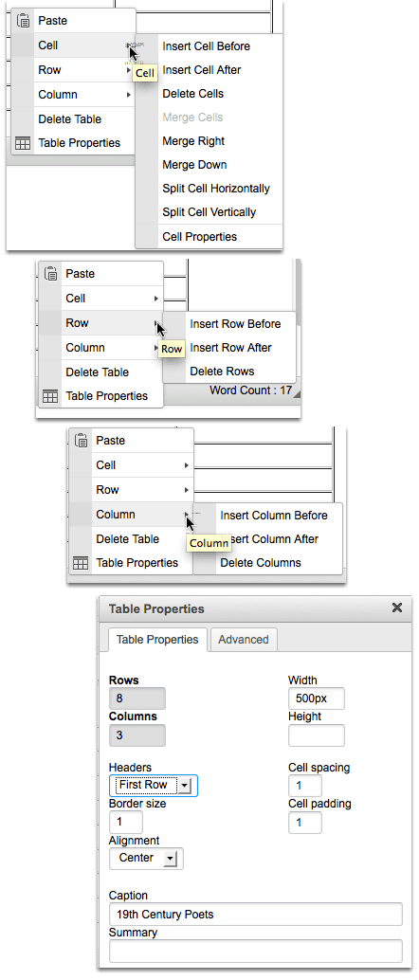Image resolution: width=419 pixels, height=980 pixels.
Task: Expand Column arrow in the menu showing the Row submenu
Action: pyautogui.click(x=155, y=348)
